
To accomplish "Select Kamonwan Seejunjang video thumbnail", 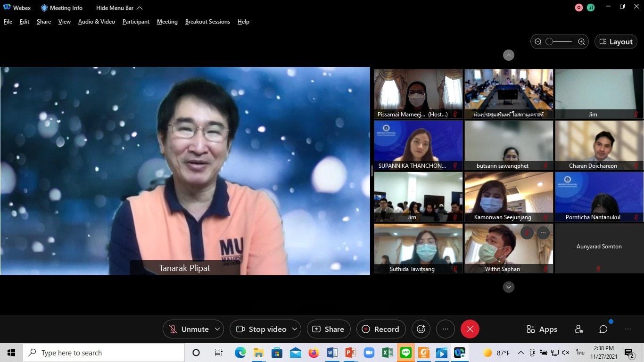I will [509, 197].
